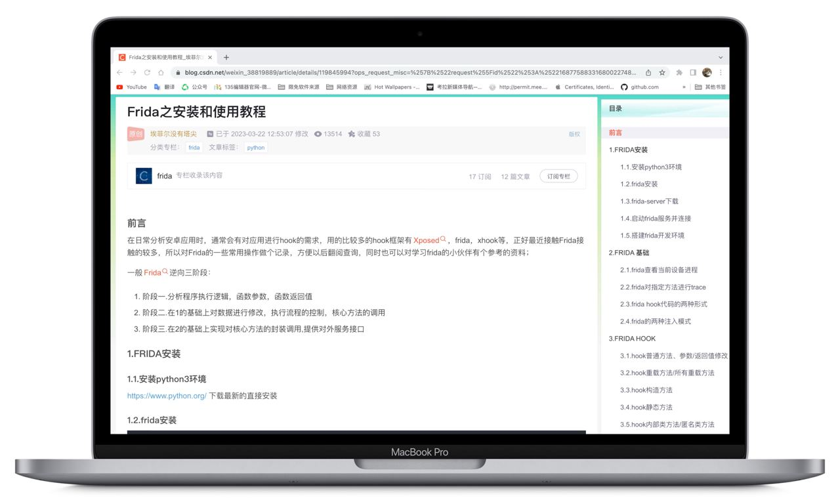Open the browser home page icon
Screen dimensions: 840x504
click(161, 73)
